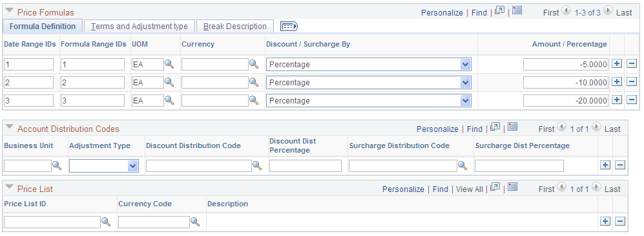Image resolution: width=644 pixels, height=236 pixels.
Task: Add a row after the -5.0000 formula
Action: pos(616,64)
